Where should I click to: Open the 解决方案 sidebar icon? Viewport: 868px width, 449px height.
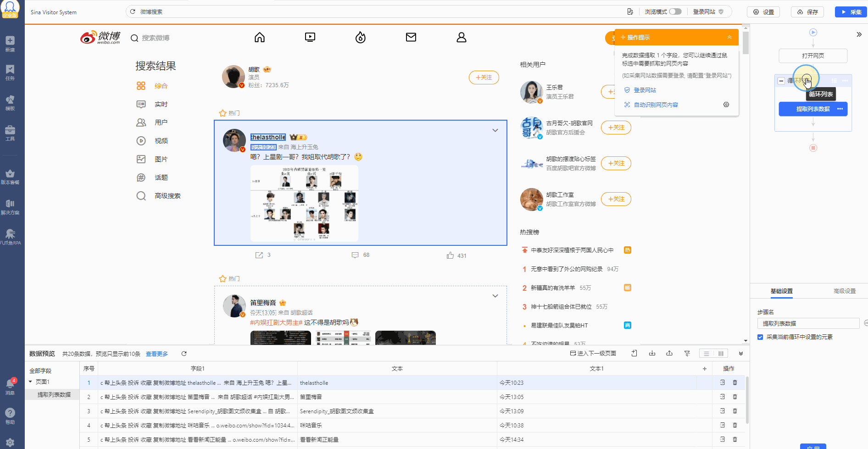pos(10,207)
